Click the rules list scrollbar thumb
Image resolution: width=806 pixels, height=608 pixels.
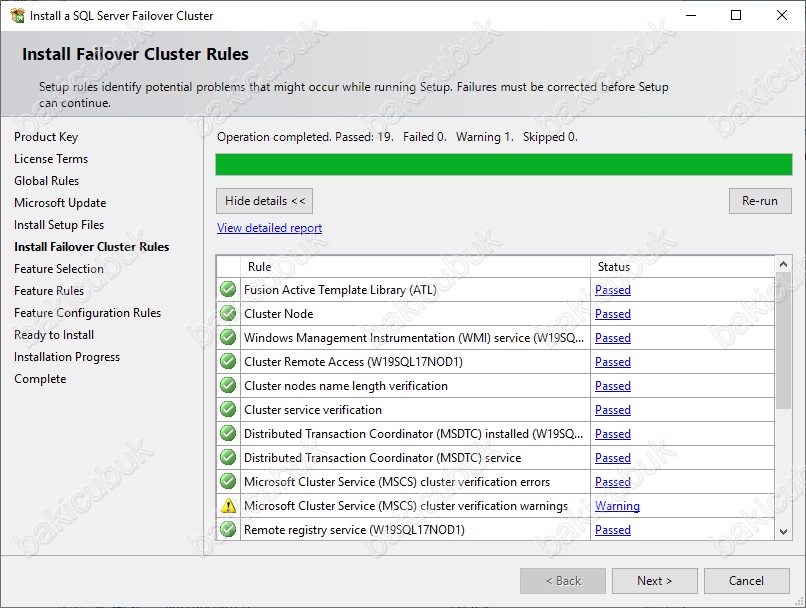(783, 340)
